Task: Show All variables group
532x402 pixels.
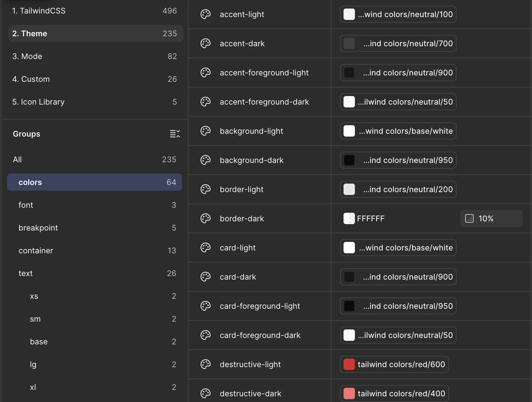Action: (x=95, y=159)
